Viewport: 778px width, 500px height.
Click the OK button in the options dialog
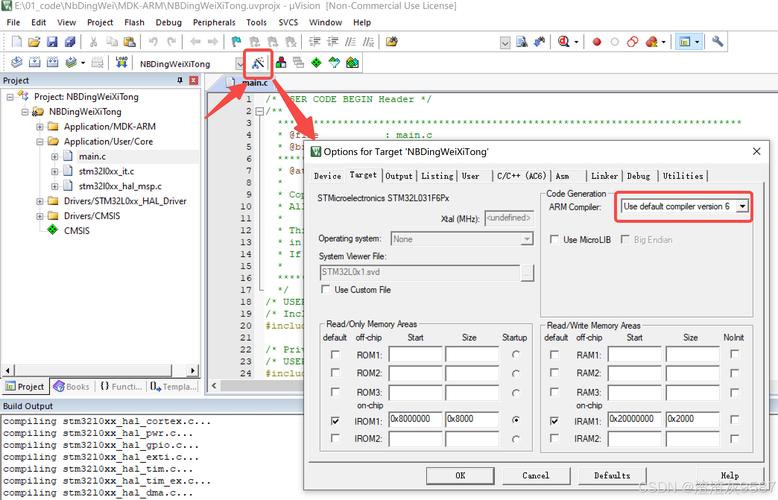coord(460,475)
